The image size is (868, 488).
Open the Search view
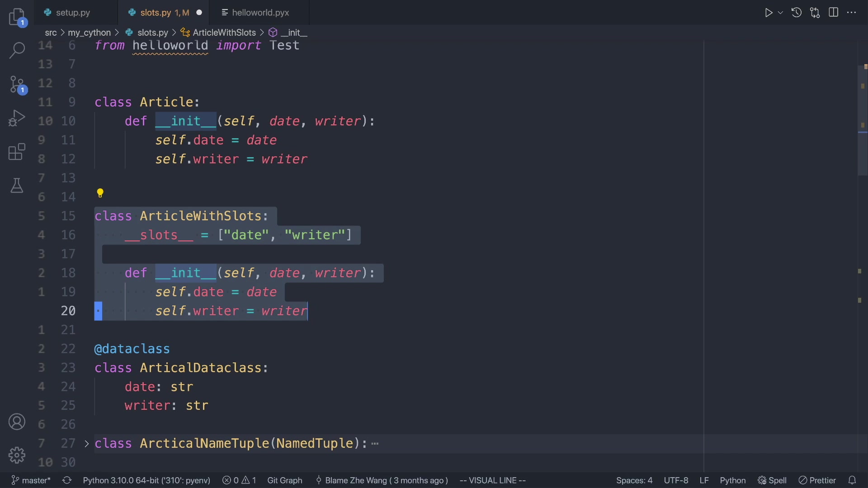click(17, 50)
